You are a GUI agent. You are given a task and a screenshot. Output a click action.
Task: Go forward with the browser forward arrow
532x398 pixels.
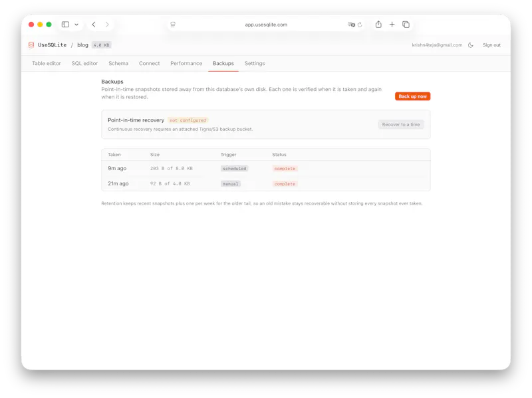(107, 25)
